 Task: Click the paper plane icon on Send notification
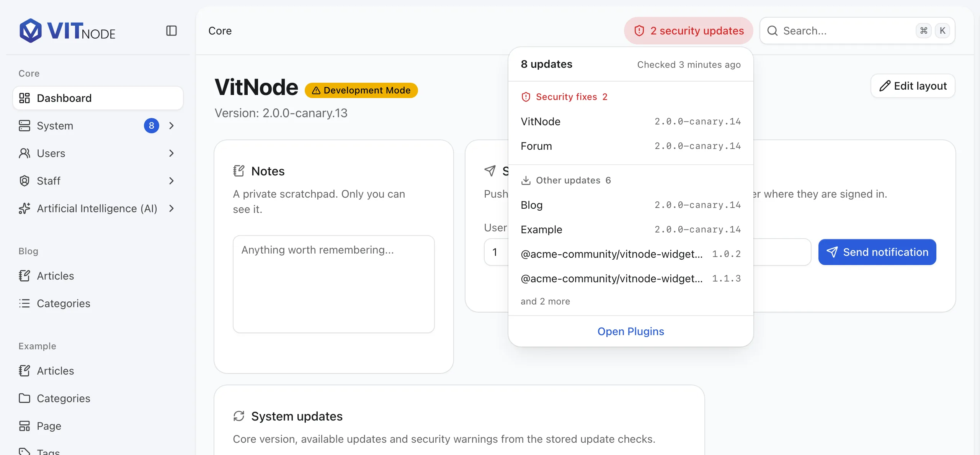(x=832, y=252)
